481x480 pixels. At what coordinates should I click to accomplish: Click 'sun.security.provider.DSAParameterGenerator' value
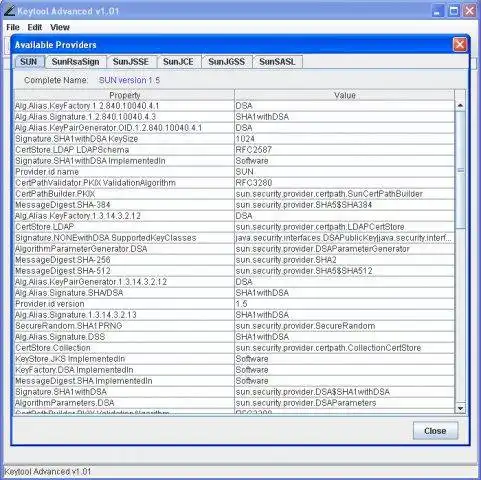click(x=345, y=249)
